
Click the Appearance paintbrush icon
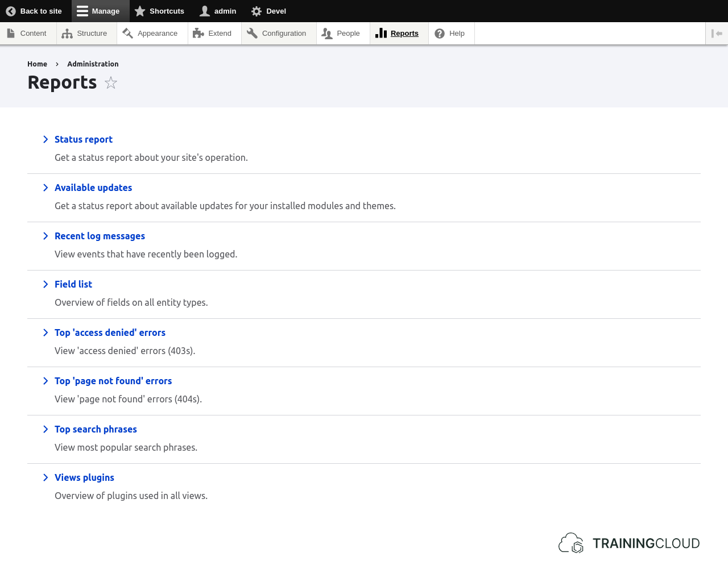point(127,34)
